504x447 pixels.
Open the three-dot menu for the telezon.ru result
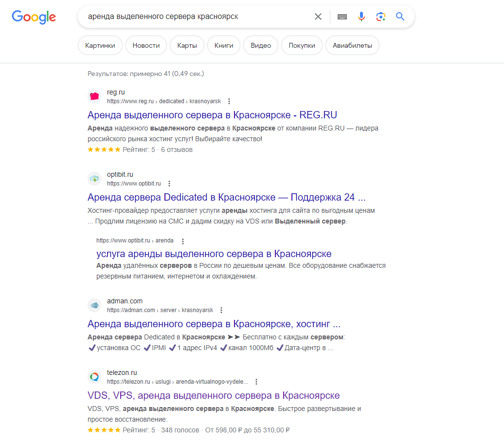[256, 382]
